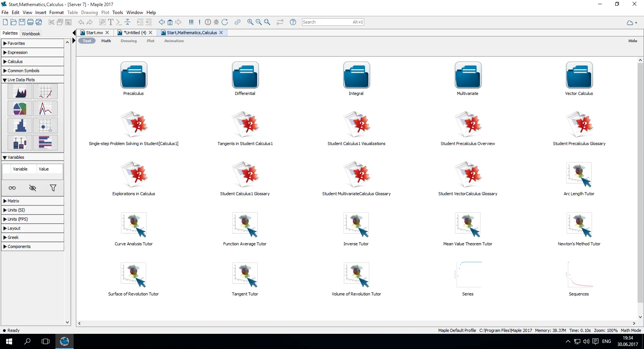Click the Home icon in the toolbar
This screenshot has height=349, width=644.
tap(170, 22)
